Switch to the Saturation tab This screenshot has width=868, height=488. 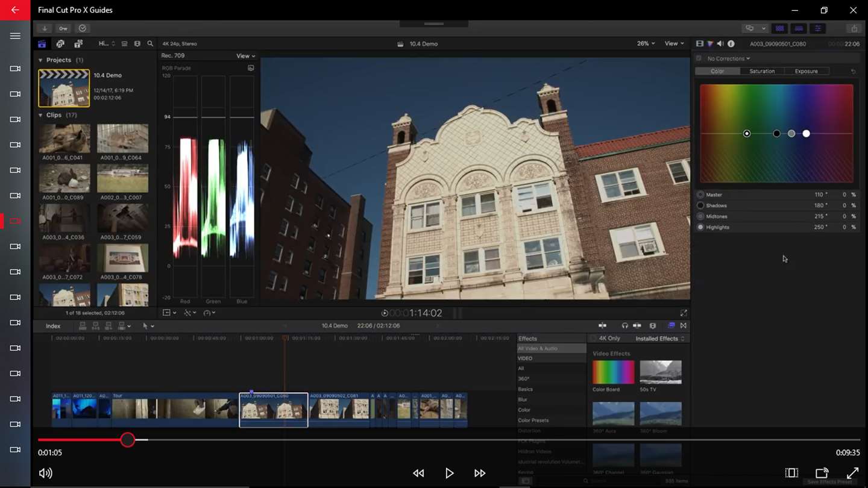coord(762,71)
